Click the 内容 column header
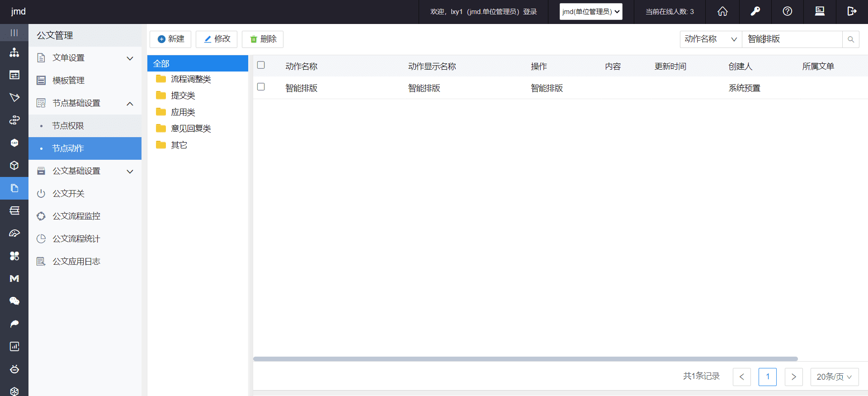 coord(613,67)
